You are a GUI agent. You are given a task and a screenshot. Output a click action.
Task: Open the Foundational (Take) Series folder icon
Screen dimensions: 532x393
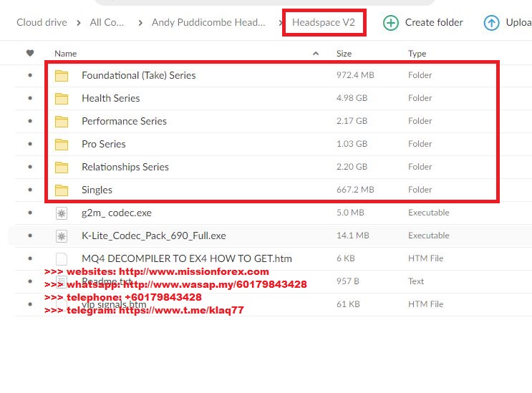click(x=62, y=76)
